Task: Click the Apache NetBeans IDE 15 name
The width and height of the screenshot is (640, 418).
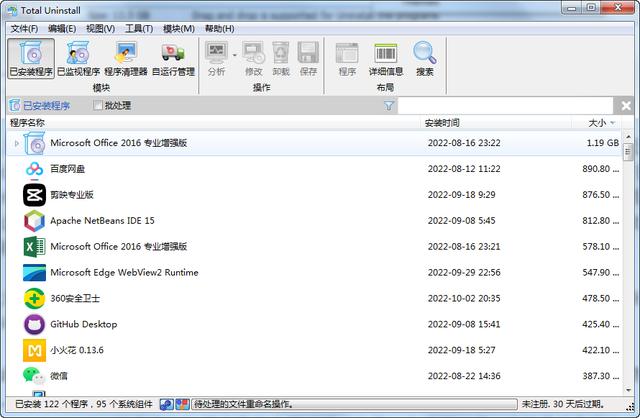Action: [102, 220]
